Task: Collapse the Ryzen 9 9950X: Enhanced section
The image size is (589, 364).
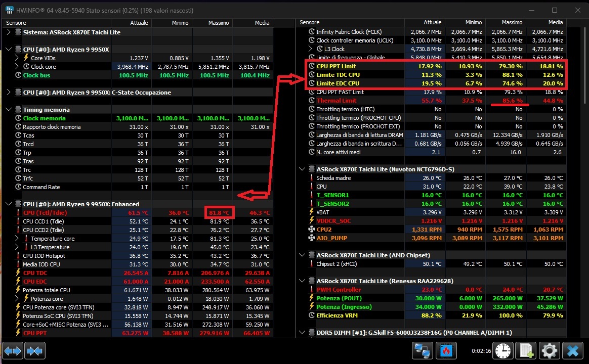Action: (x=9, y=204)
